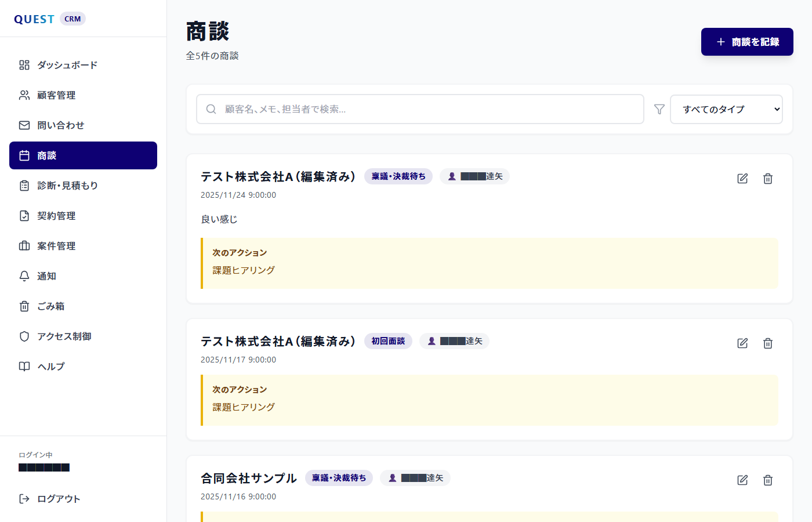The height and width of the screenshot is (522, 812).
Task: Click the 初回面談 status badge
Action: point(388,341)
